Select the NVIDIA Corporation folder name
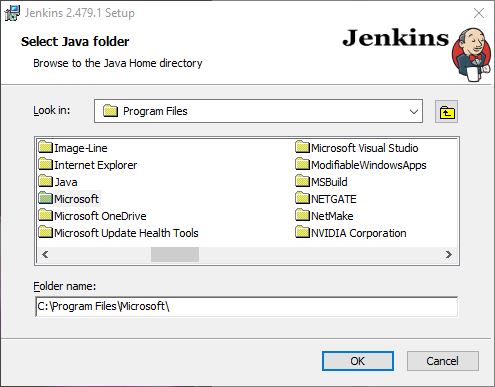This screenshot has height=387, width=495. coord(359,233)
